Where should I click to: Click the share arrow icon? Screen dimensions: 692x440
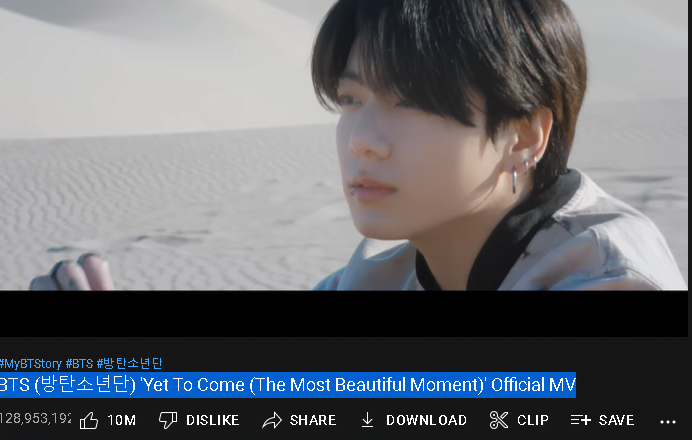pos(272,420)
